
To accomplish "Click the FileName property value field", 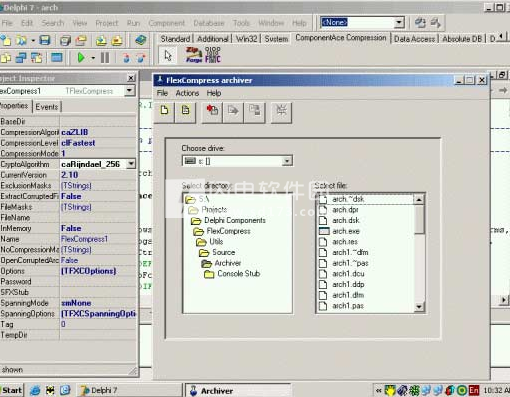I will coord(98,217).
